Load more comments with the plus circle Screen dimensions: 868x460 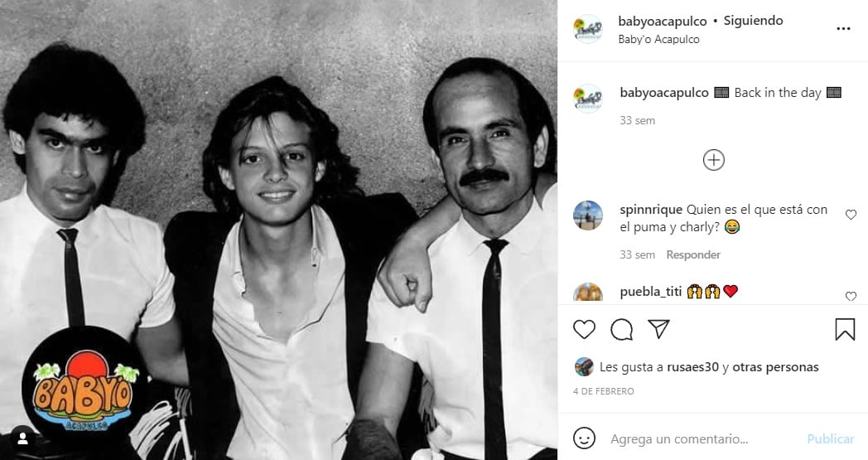coord(714,160)
